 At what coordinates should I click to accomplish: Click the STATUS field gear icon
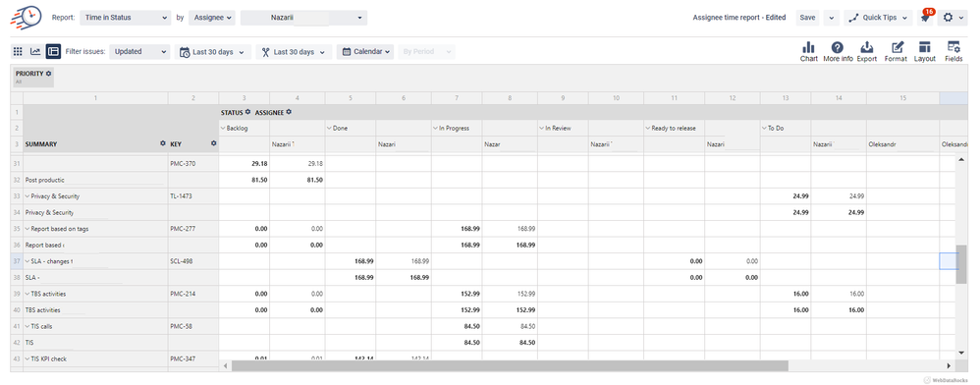247,113
